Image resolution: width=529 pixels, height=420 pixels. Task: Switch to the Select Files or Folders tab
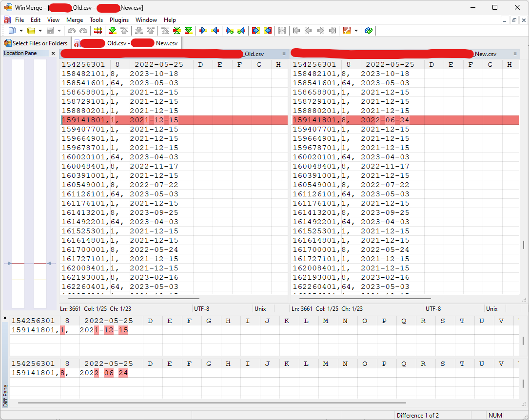point(36,43)
